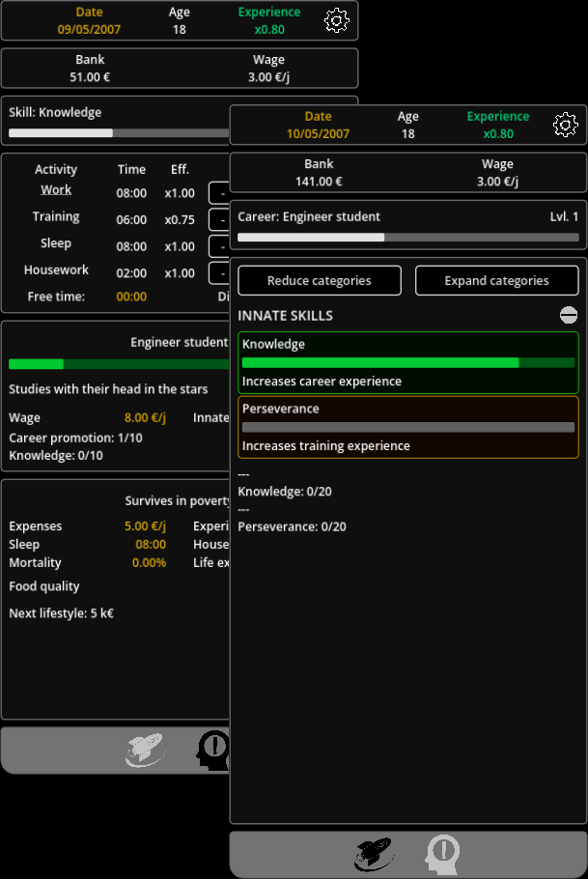Click Food quality label
This screenshot has width=588, height=879.
point(44,586)
